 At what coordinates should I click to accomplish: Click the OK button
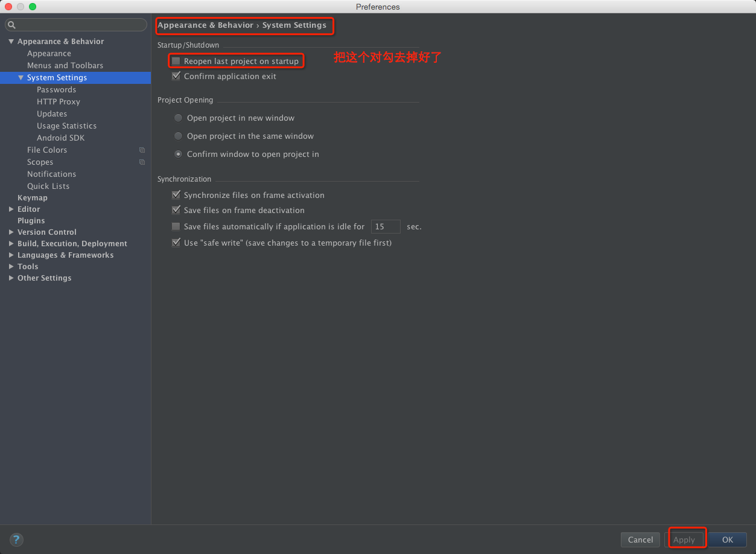pyautogui.click(x=728, y=540)
